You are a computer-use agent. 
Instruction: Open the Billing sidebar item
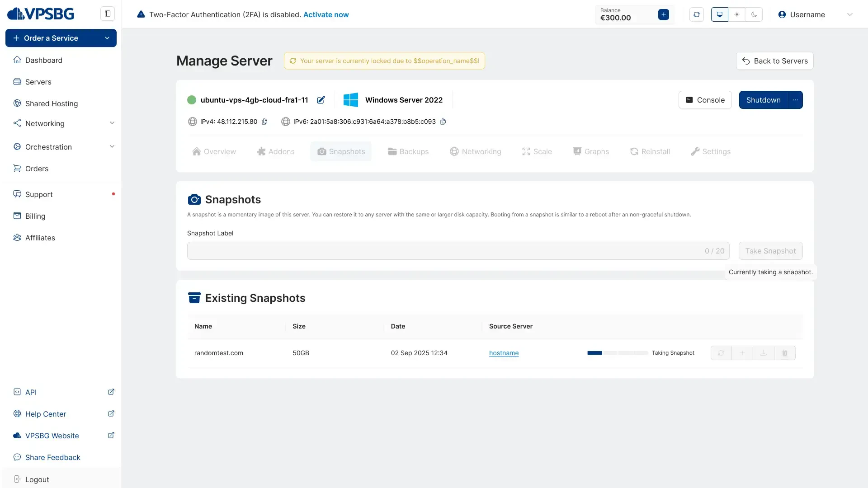pos(35,216)
